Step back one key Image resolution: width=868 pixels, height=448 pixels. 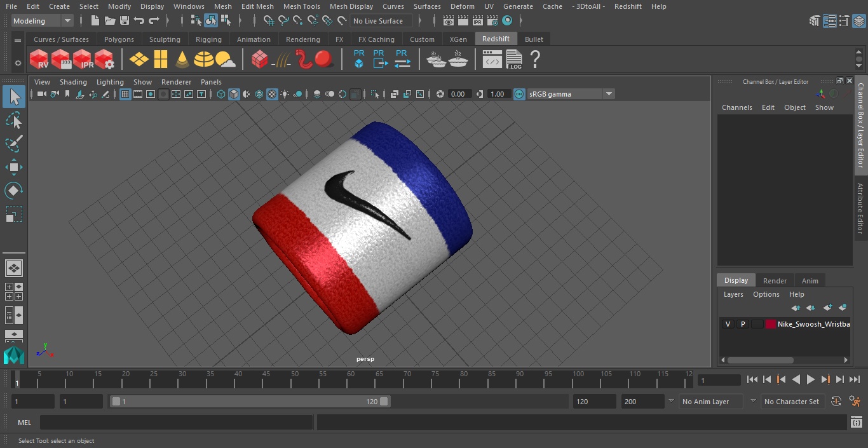[781, 379]
